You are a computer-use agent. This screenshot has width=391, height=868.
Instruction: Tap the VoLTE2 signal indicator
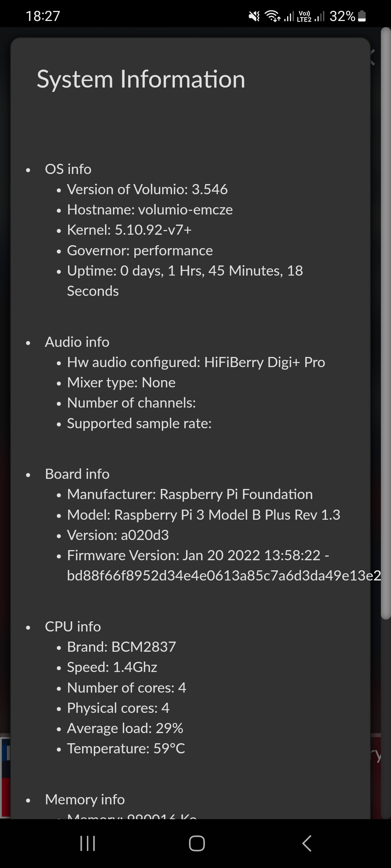pos(304,16)
